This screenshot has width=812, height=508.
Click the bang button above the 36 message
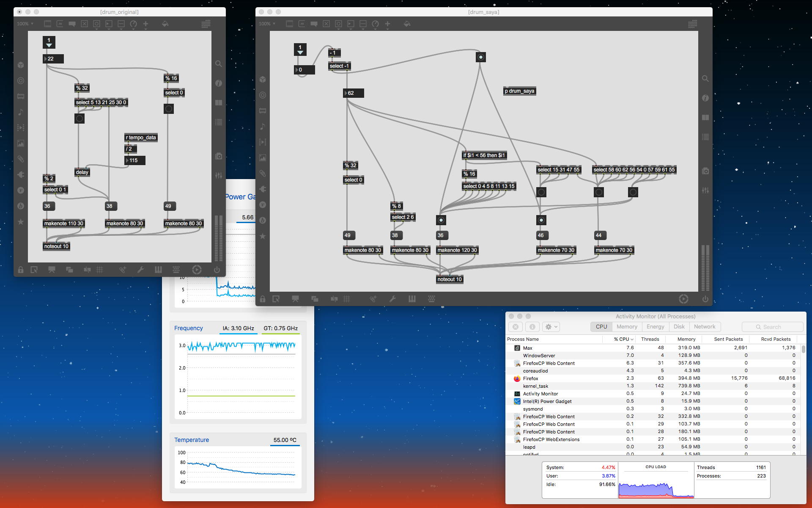(441, 220)
